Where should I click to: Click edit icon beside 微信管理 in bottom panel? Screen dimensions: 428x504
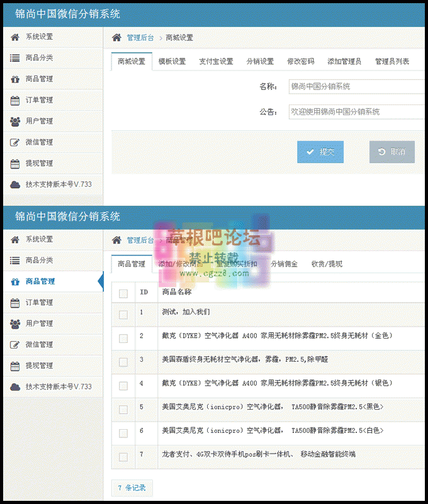pos(15,345)
